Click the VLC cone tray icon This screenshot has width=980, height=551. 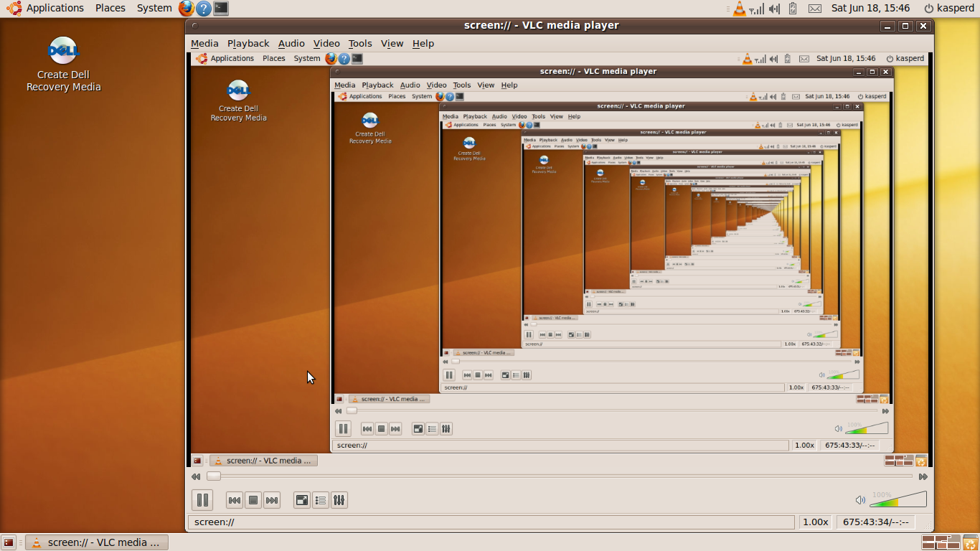(740, 9)
